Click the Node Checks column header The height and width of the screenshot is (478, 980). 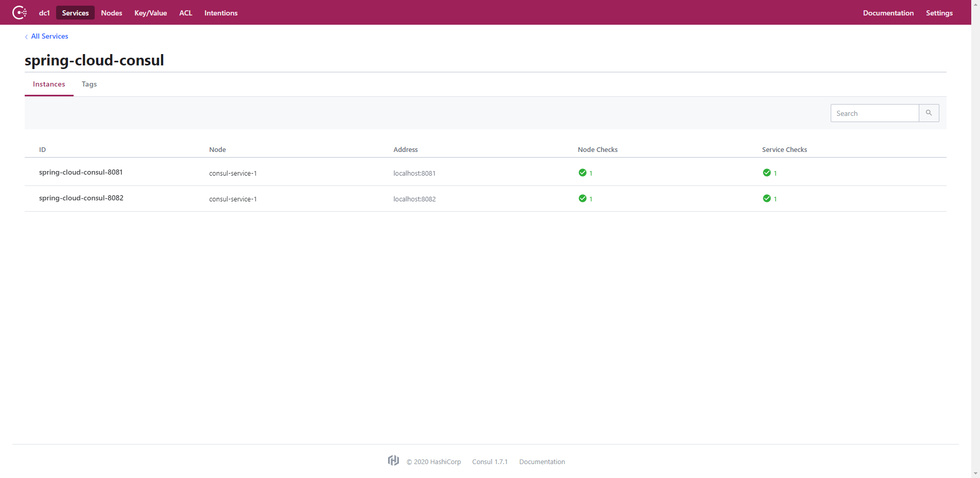[x=598, y=149]
